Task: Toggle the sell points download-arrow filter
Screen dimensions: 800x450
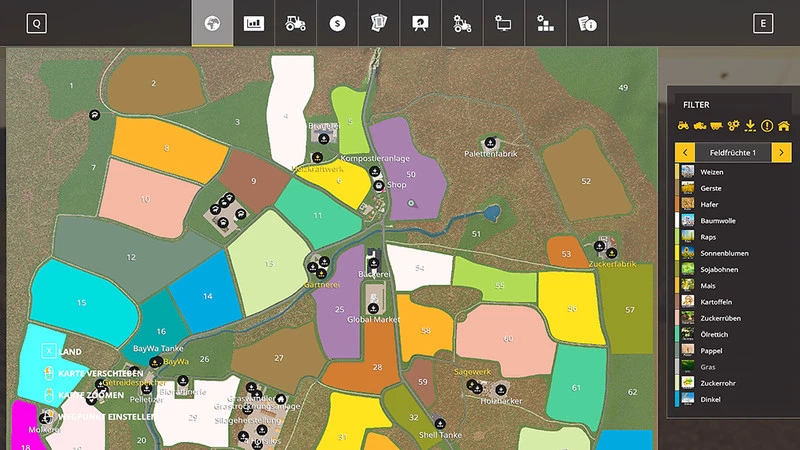Action: tap(749, 126)
